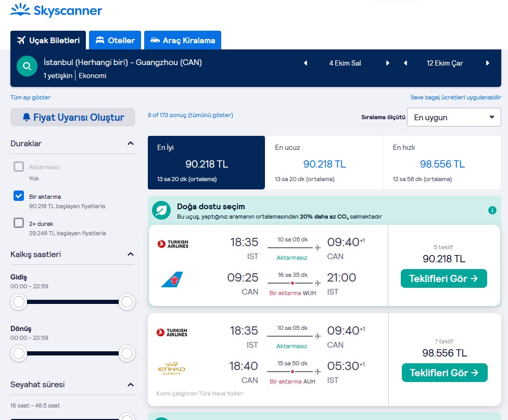Click the right handle of the Dönüş time slider
508x420 pixels.
coord(126,353)
